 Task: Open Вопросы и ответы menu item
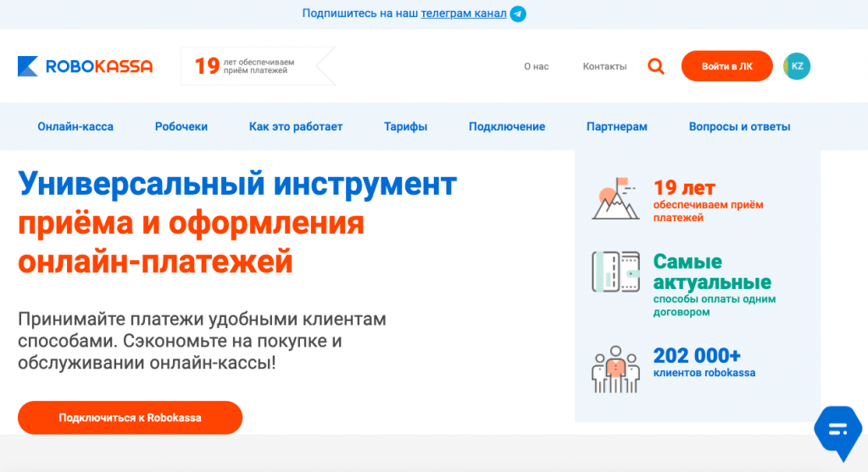(739, 127)
